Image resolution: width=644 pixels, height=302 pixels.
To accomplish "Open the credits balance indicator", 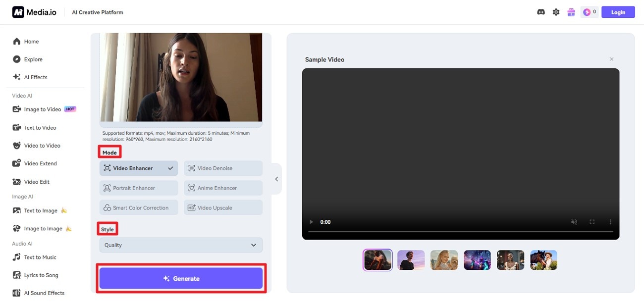I will point(590,12).
